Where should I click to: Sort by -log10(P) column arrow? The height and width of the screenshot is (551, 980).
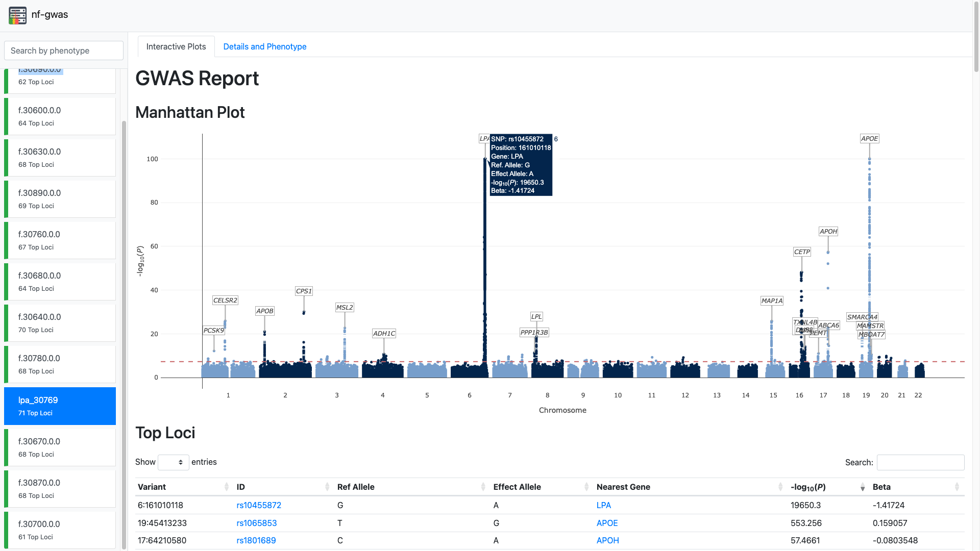pos(862,488)
